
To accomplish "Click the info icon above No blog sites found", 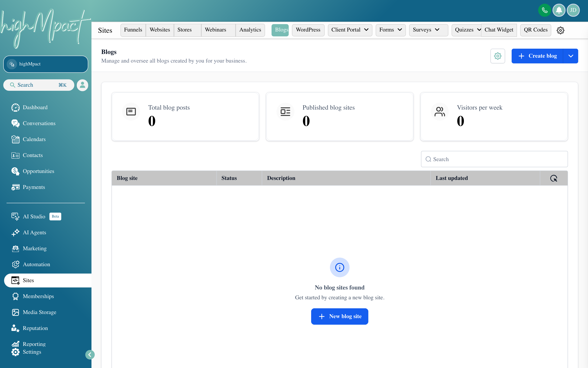I will tap(340, 267).
